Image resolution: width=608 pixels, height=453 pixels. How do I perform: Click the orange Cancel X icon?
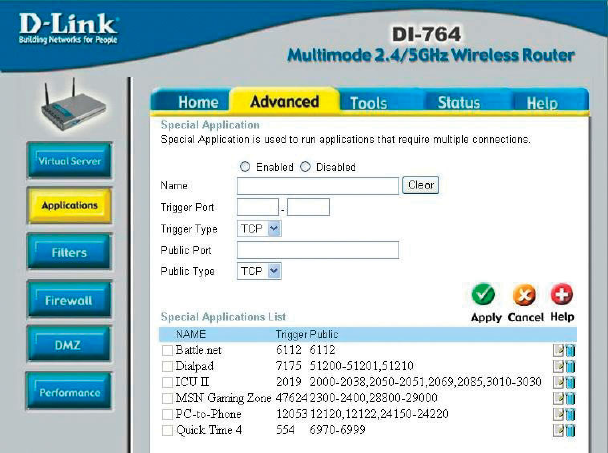(524, 295)
